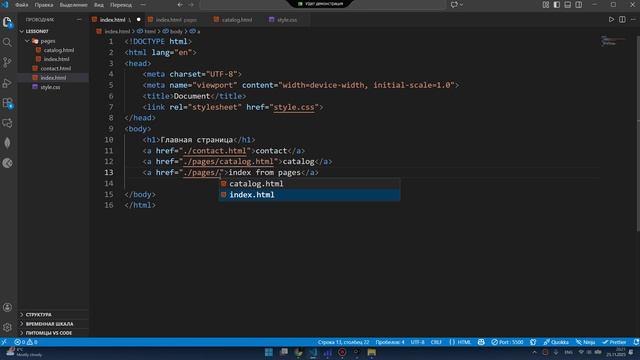This screenshot has height=360, width=640.
Task: Follow the ./contact.html link on line 11
Action: click(215, 151)
